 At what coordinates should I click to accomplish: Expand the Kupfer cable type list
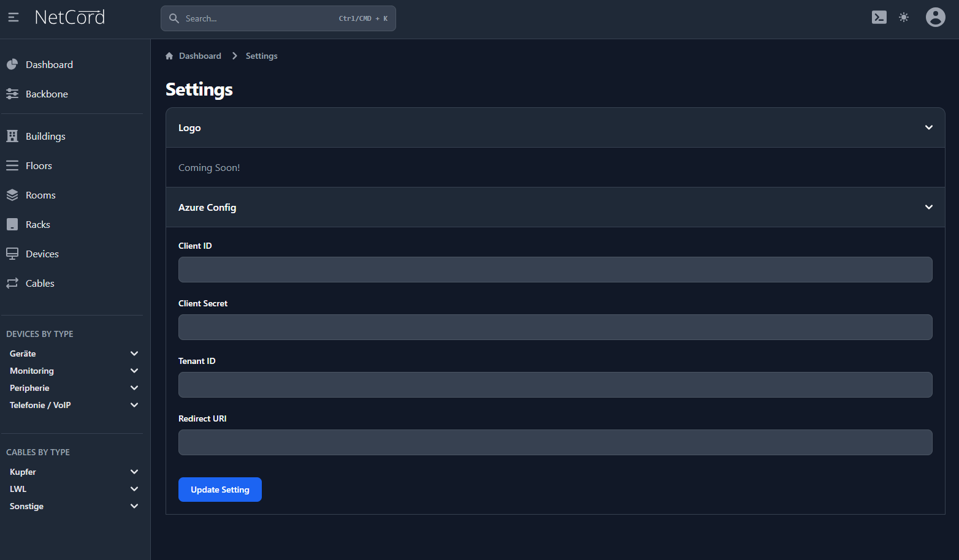[134, 472]
